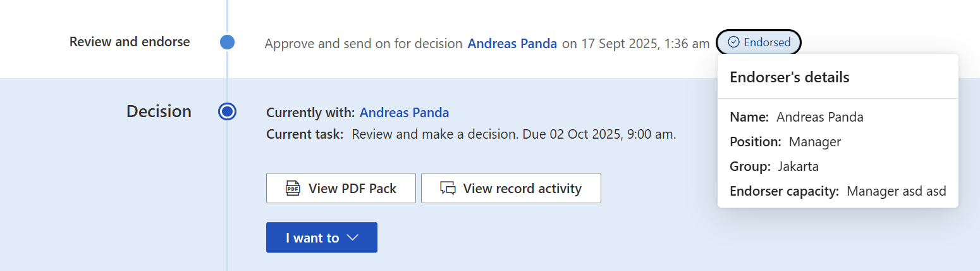
Task: Open the I want to actions menu
Action: point(321,238)
